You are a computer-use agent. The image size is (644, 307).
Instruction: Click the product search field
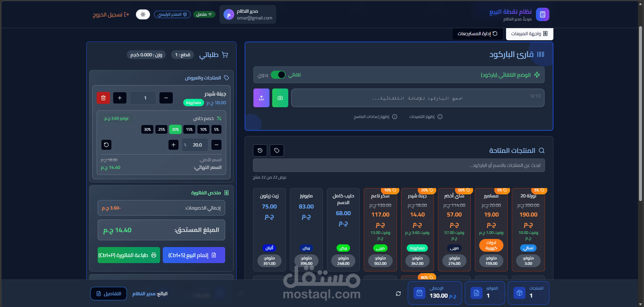398,165
